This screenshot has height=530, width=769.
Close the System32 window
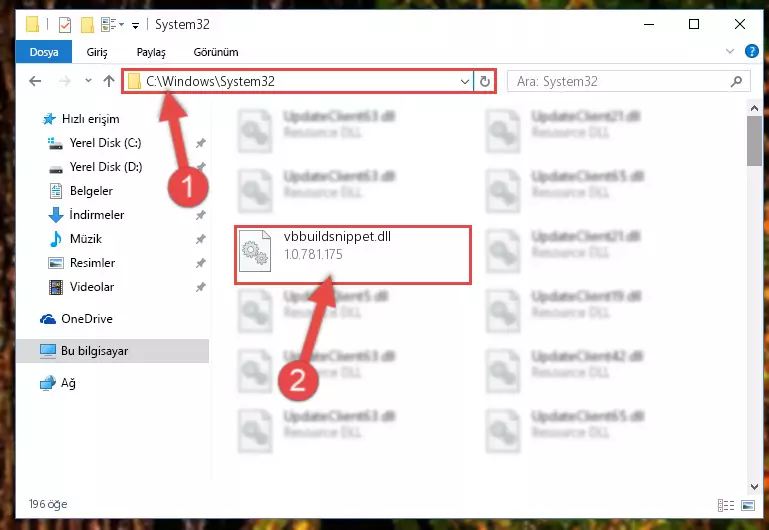(x=740, y=24)
